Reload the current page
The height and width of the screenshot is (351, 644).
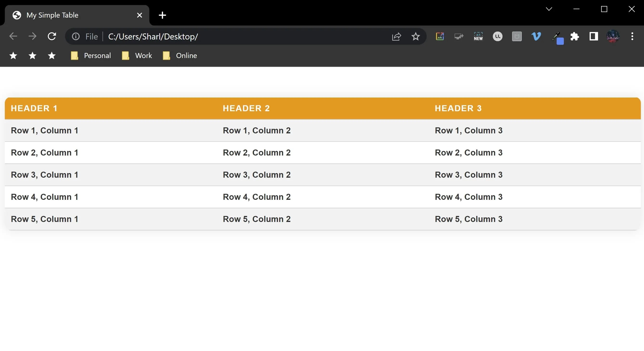tap(52, 37)
